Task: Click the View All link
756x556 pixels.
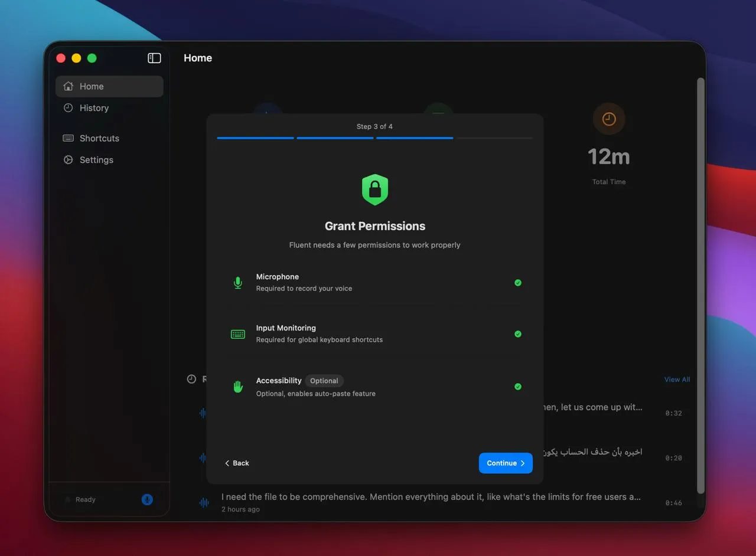Action: 677,380
